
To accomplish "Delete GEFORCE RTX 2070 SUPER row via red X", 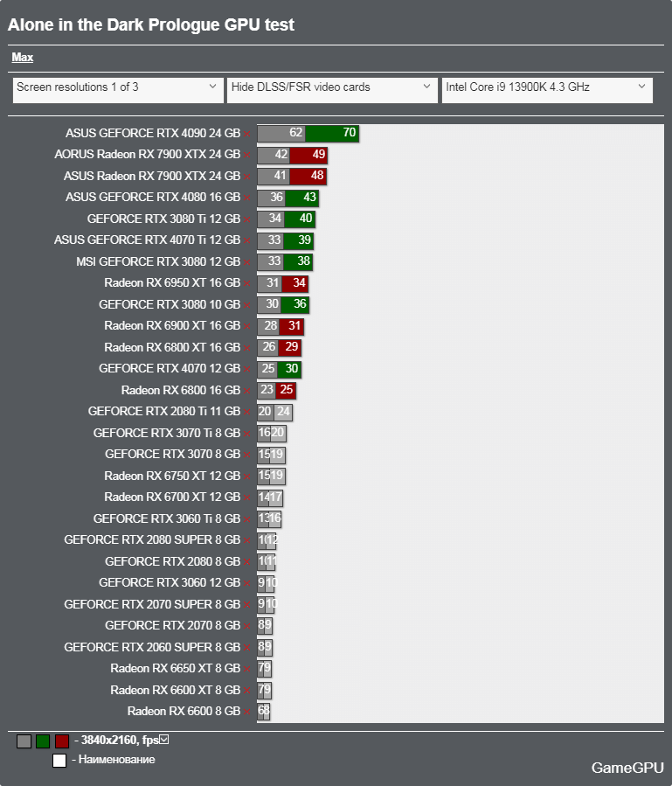I will [x=247, y=605].
